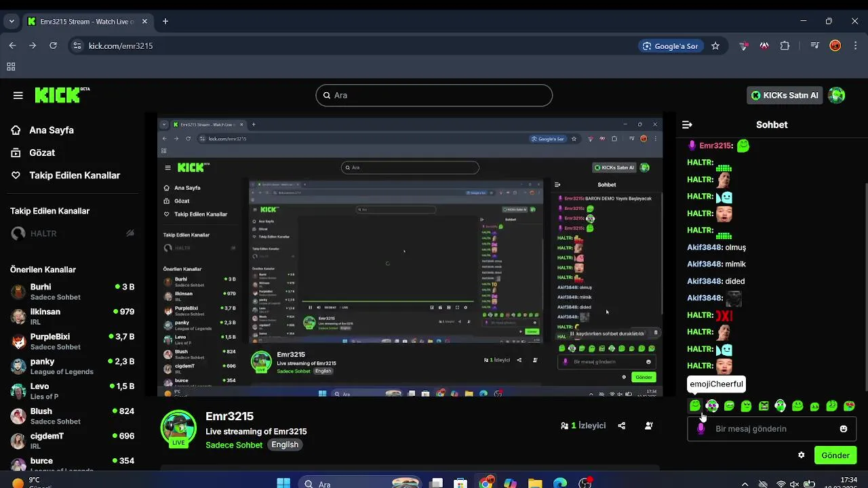
Task: Select the Emr3215 Stream browser tab
Action: [x=88, y=22]
